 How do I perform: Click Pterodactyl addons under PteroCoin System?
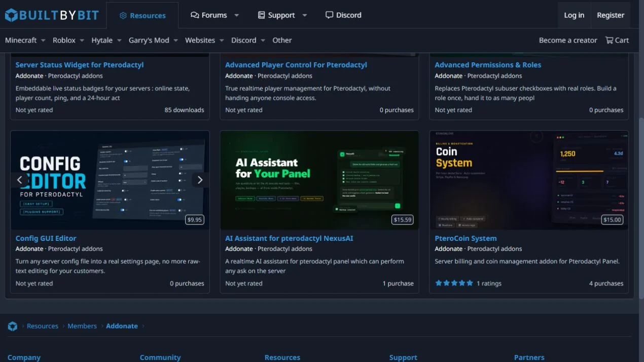click(x=494, y=249)
